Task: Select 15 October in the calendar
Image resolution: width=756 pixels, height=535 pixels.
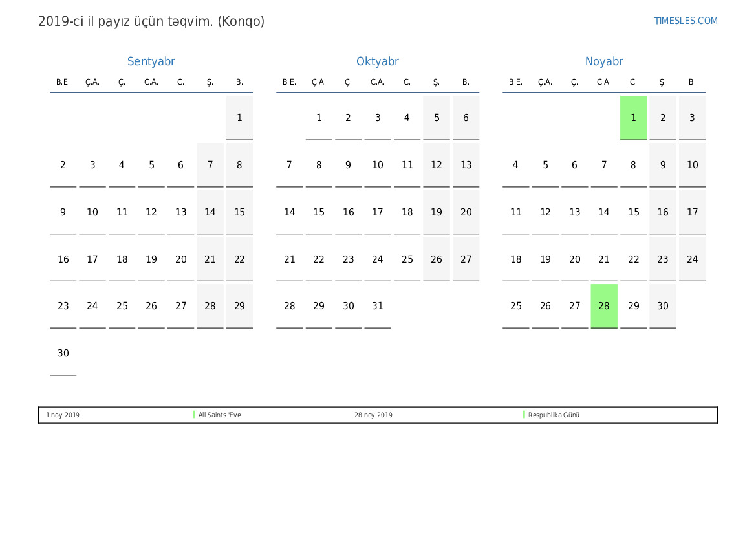Action: tap(319, 212)
